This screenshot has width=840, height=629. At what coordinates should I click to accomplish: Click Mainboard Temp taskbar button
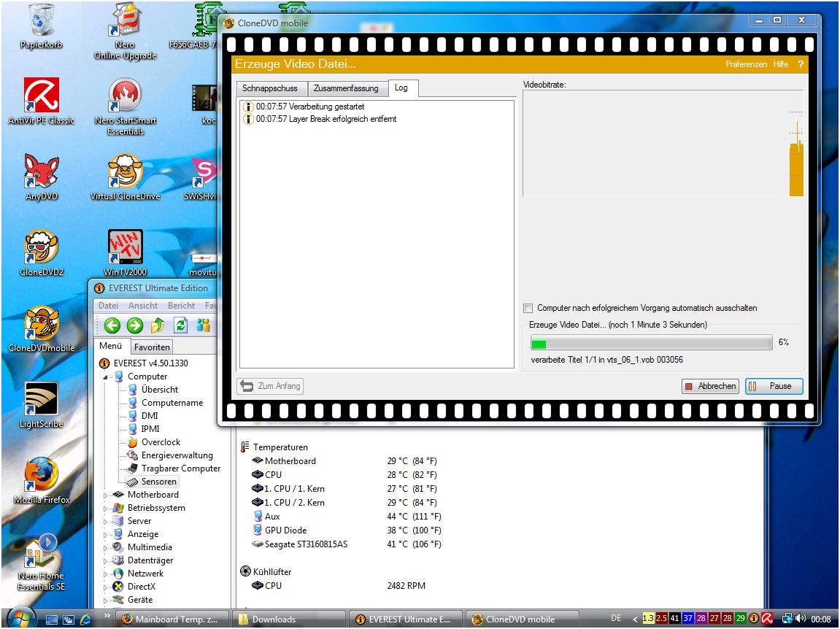[x=172, y=620]
